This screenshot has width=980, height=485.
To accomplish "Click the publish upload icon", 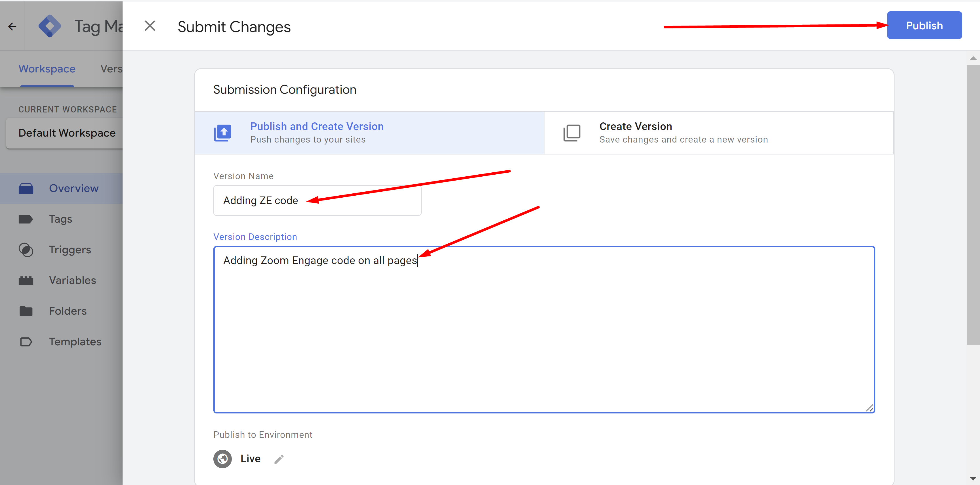I will [222, 133].
